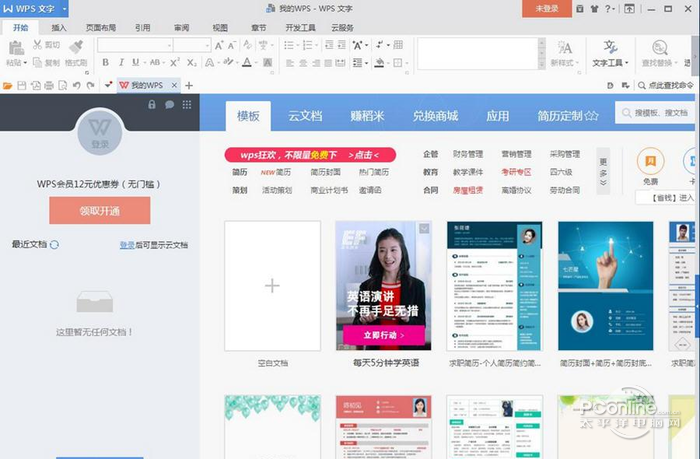Viewport: 700px width, 459px height.
Task: Click the Cut (剪切) scissors icon
Action: (38, 45)
